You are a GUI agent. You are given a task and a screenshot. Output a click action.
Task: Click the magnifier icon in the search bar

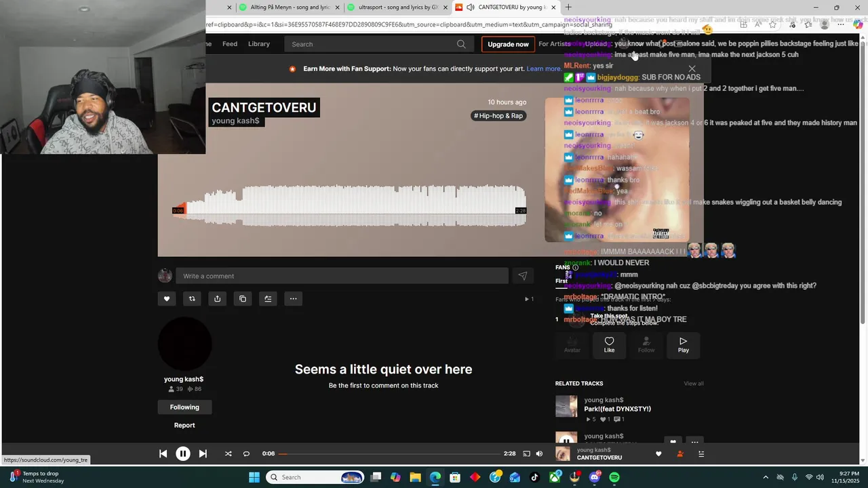pos(461,44)
